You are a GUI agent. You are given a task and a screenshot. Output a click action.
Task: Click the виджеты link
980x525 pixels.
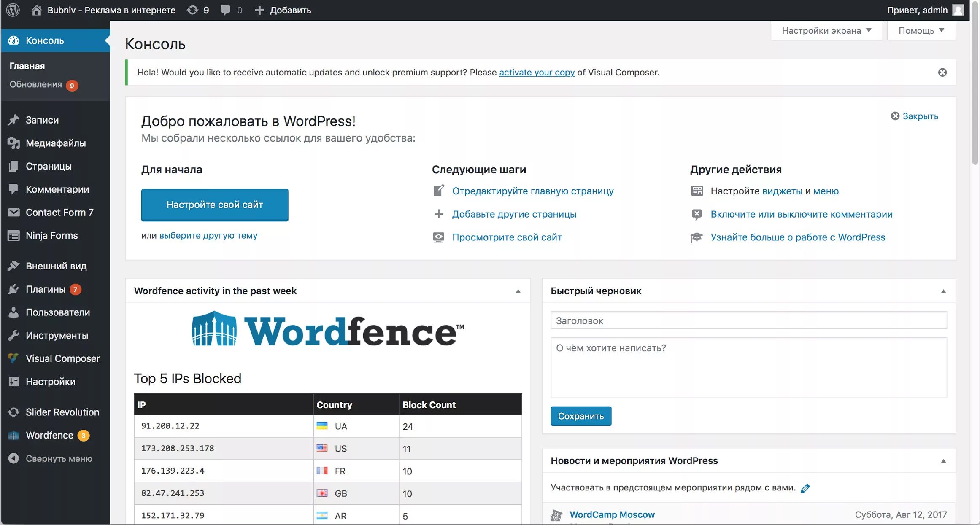[782, 191]
